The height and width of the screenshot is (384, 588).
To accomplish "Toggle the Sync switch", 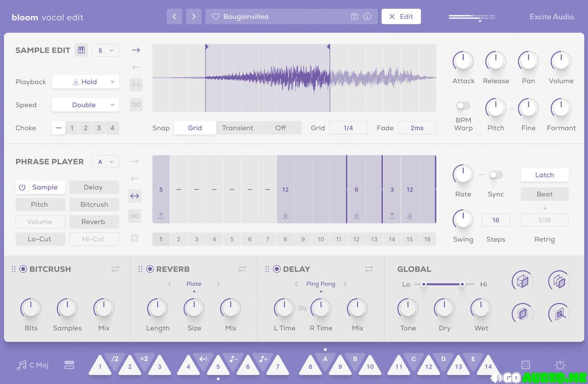I will [496, 175].
